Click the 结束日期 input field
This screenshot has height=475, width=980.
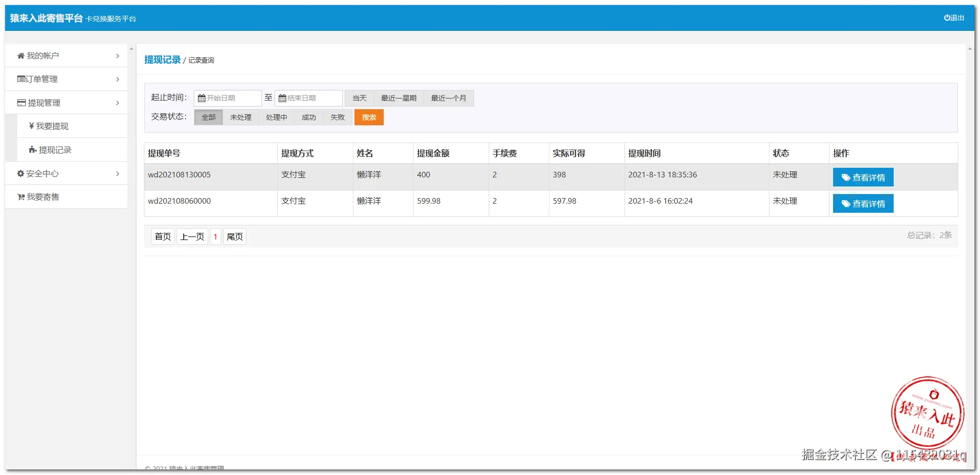[308, 98]
